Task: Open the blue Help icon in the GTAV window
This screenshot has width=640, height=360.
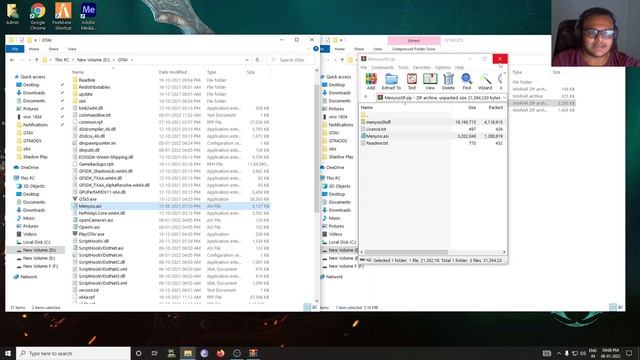Action: [x=316, y=49]
